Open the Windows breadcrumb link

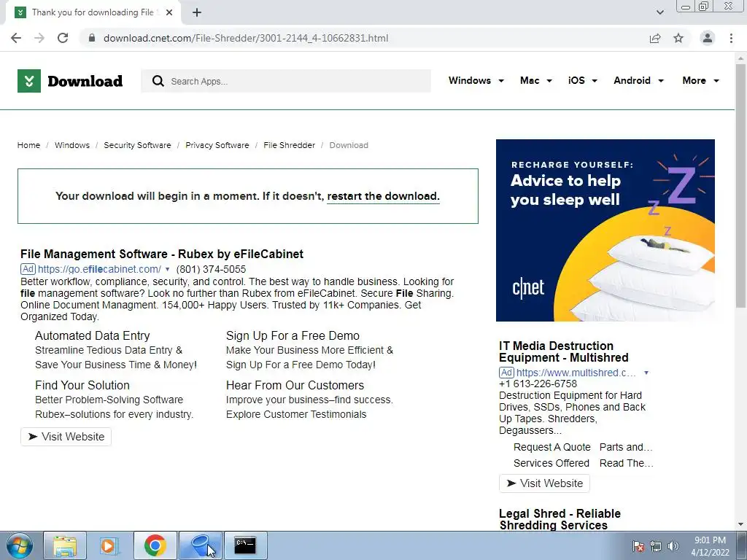click(x=72, y=145)
